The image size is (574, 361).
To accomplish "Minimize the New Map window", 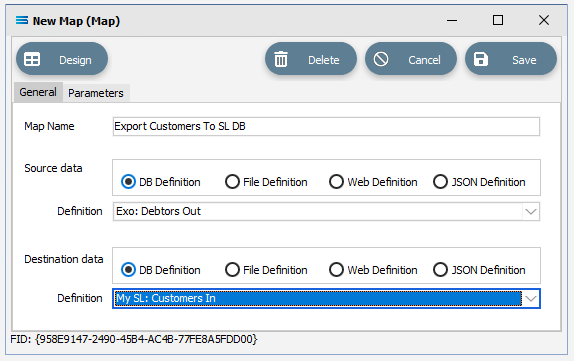I will point(452,21).
